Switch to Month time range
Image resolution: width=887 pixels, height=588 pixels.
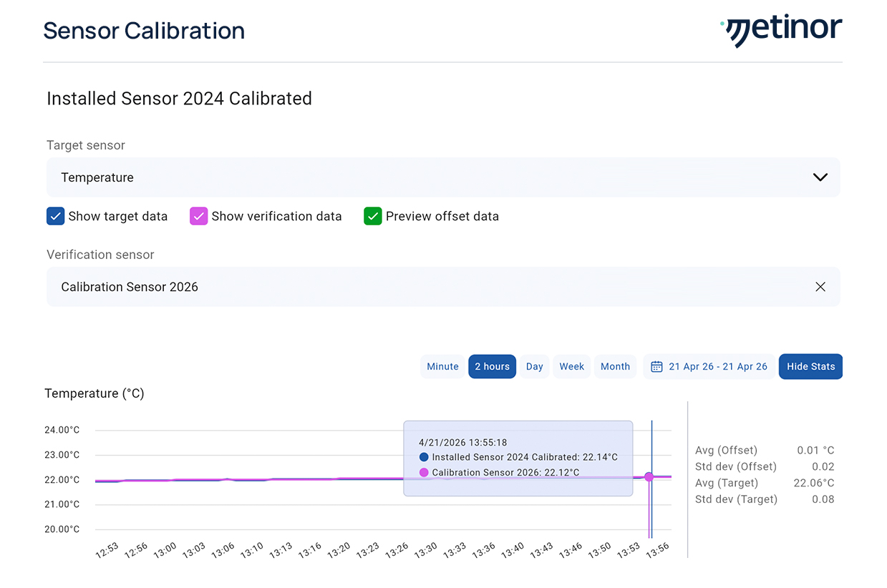(x=616, y=366)
